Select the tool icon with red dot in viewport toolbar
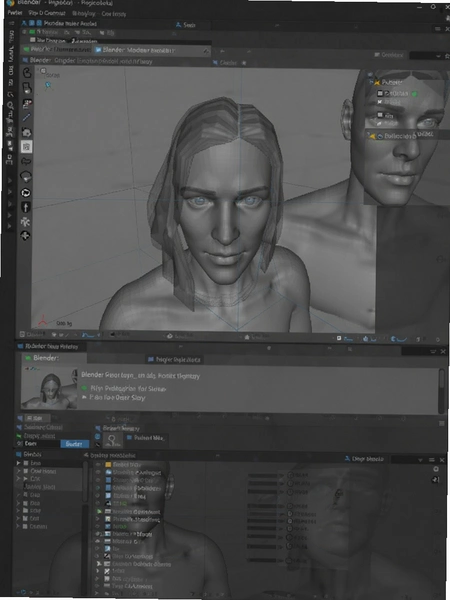The height and width of the screenshot is (600, 450). (x=27, y=103)
